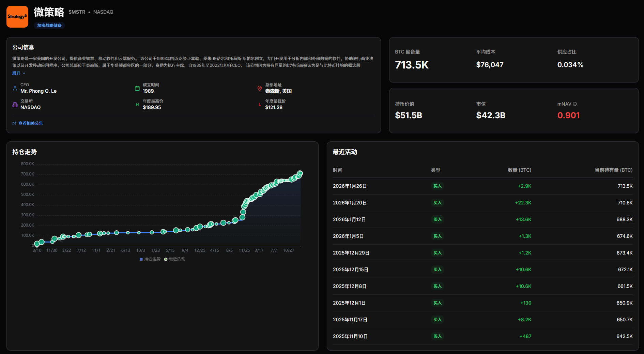Select the 2025年12月1日 activity row
This screenshot has height=354, width=644.
click(x=482, y=303)
